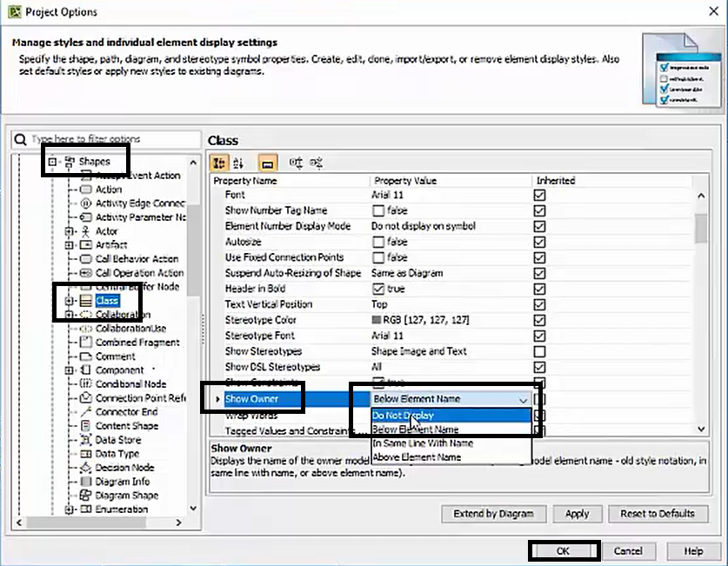Expand the Component tree node

69,370
